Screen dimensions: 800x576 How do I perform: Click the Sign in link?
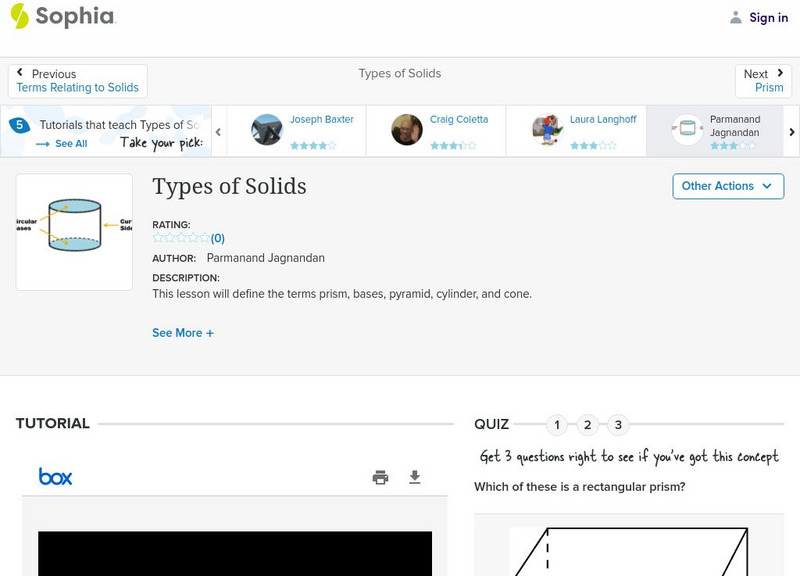tap(768, 17)
